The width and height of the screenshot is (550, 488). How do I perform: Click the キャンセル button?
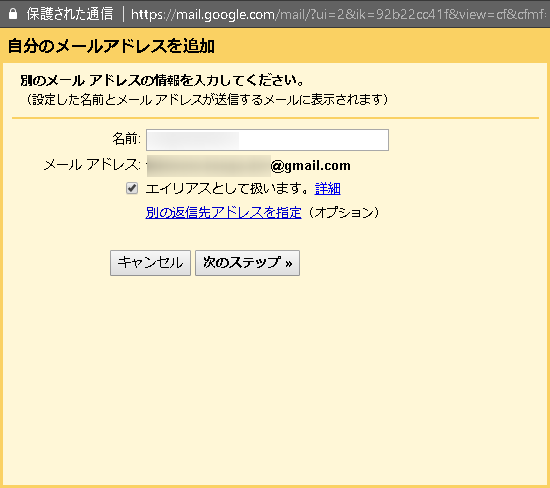point(150,263)
